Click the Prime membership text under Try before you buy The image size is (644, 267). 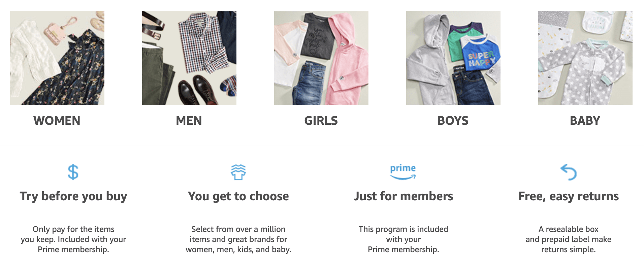[x=73, y=250]
